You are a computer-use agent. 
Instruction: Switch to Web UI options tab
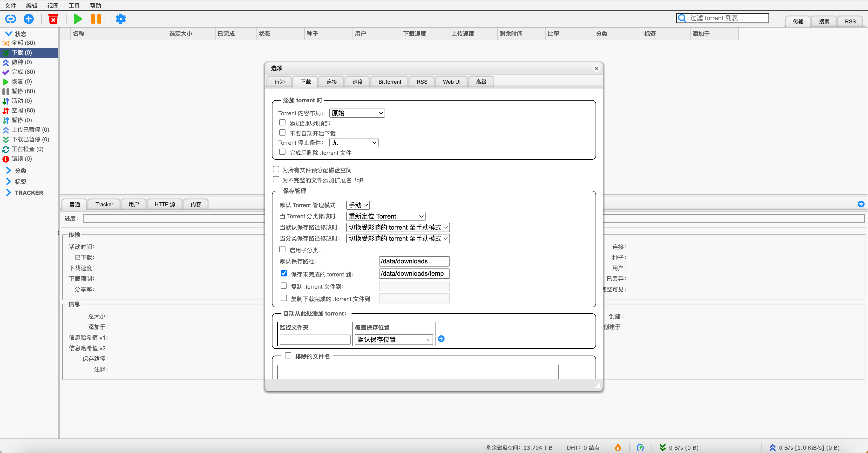click(452, 82)
